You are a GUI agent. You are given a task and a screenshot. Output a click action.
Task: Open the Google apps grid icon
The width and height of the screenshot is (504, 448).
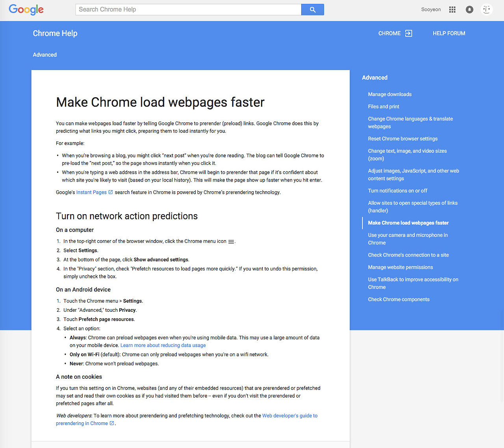click(x=452, y=9)
